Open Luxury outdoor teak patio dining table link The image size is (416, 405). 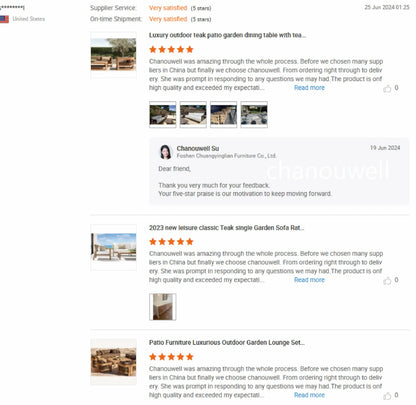point(227,35)
